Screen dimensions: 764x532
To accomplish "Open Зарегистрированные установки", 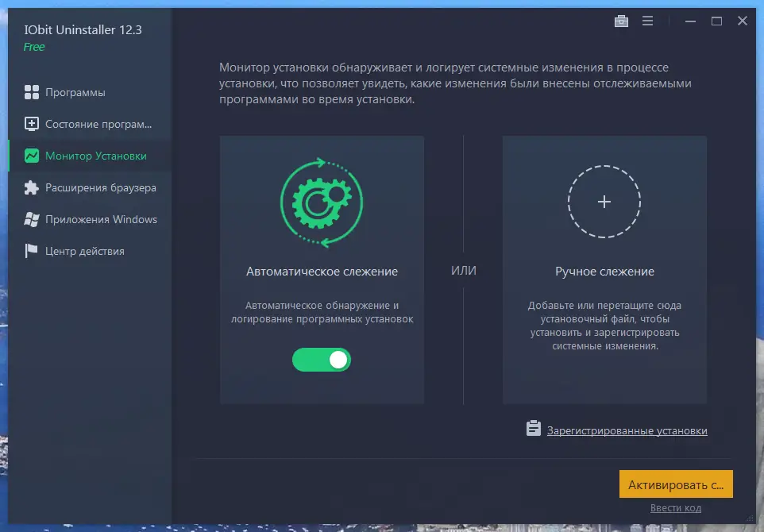I will coord(626,430).
